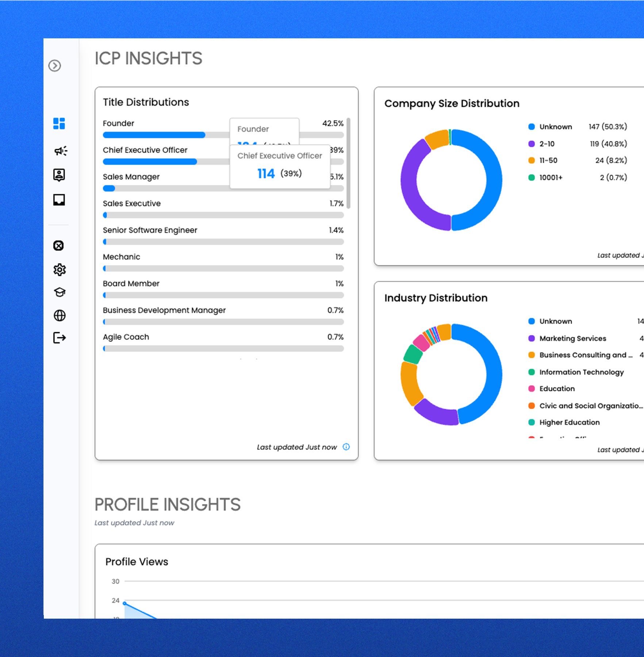The image size is (644, 657).
Task: Expand the sidebar with the arrow icon
Action: (x=55, y=66)
